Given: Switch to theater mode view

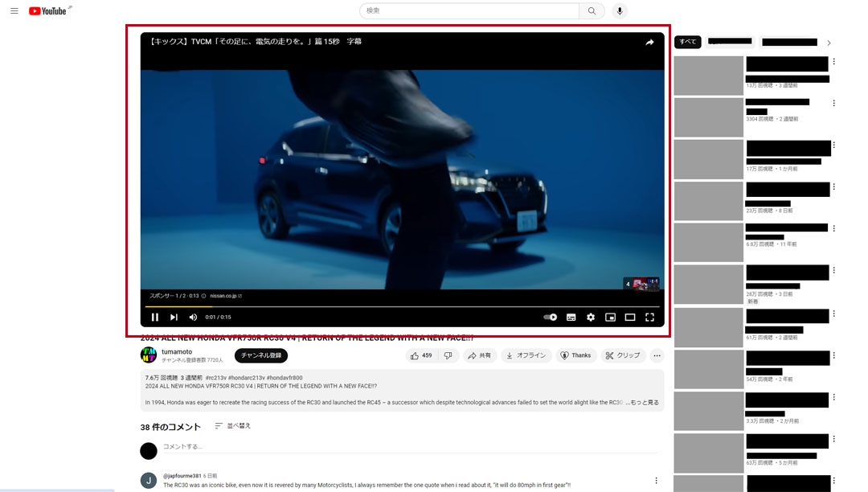Looking at the screenshot, I should coord(630,318).
